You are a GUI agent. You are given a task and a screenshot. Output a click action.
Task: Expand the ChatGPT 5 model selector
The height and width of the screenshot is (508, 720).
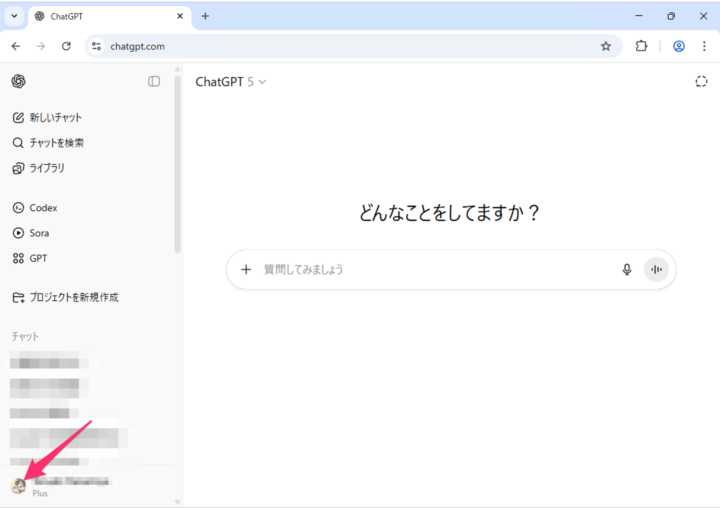[x=231, y=82]
